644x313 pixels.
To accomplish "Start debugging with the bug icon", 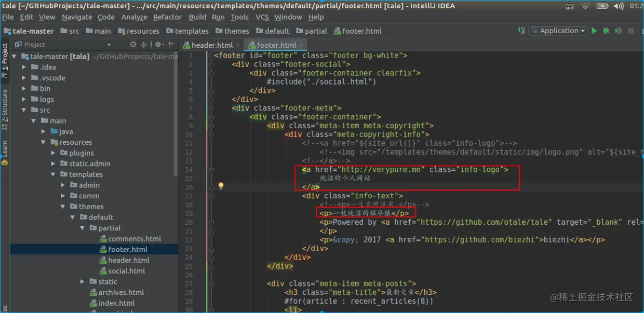I will [606, 31].
